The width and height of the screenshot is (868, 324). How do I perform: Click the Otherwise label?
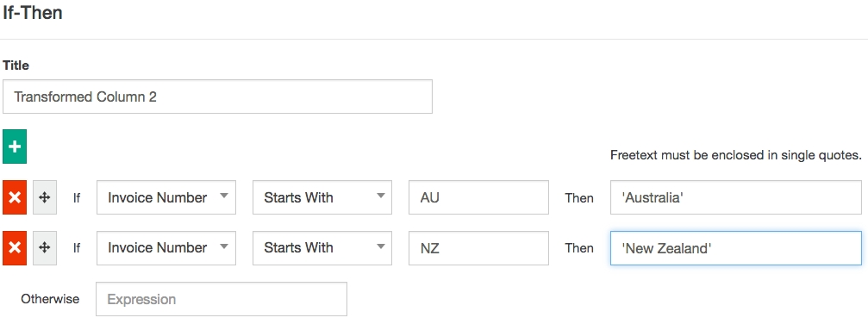pyautogui.click(x=50, y=299)
